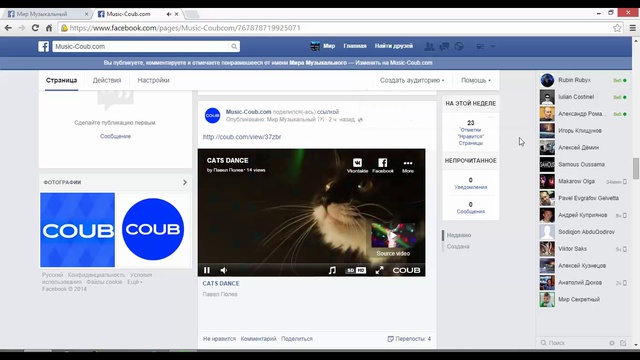The width and height of the screenshot is (640, 360).
Task: Open the Source video thumbnail
Action: point(393,235)
